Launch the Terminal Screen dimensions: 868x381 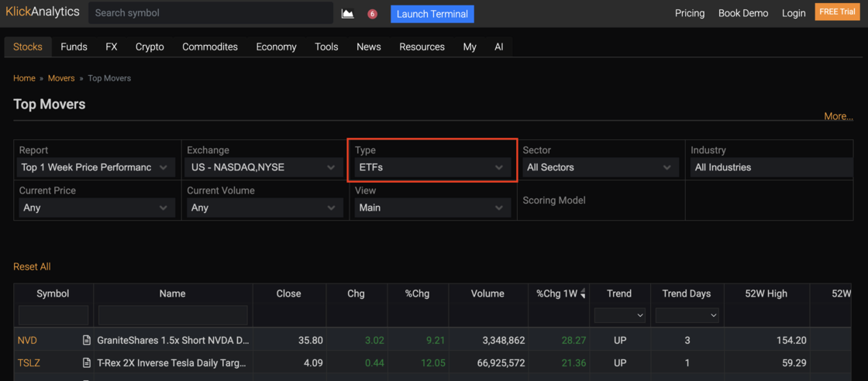coord(432,14)
